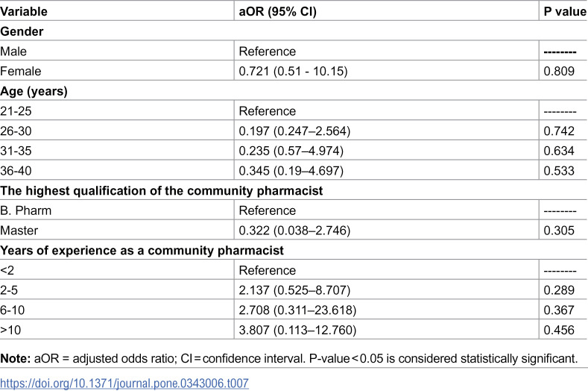
Task: Select the 0.322 (0.038–2.746) cell
Action: (x=294, y=231)
